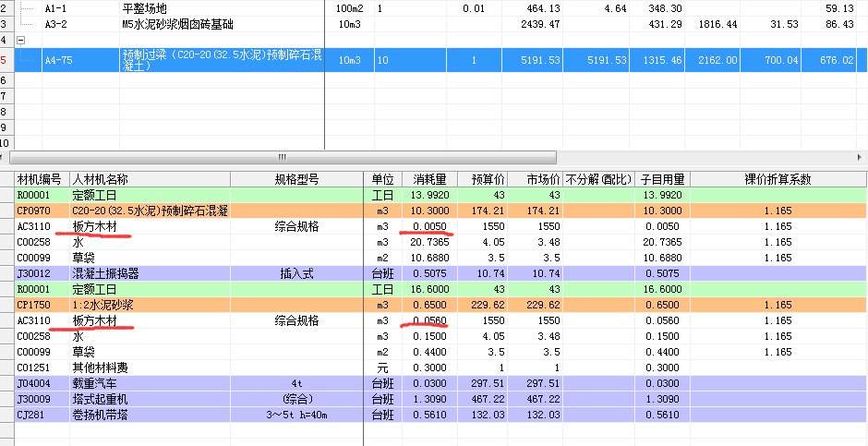Viewport: 868px width, 446px height.
Task: Click the 单位 column header
Action: coord(383,179)
